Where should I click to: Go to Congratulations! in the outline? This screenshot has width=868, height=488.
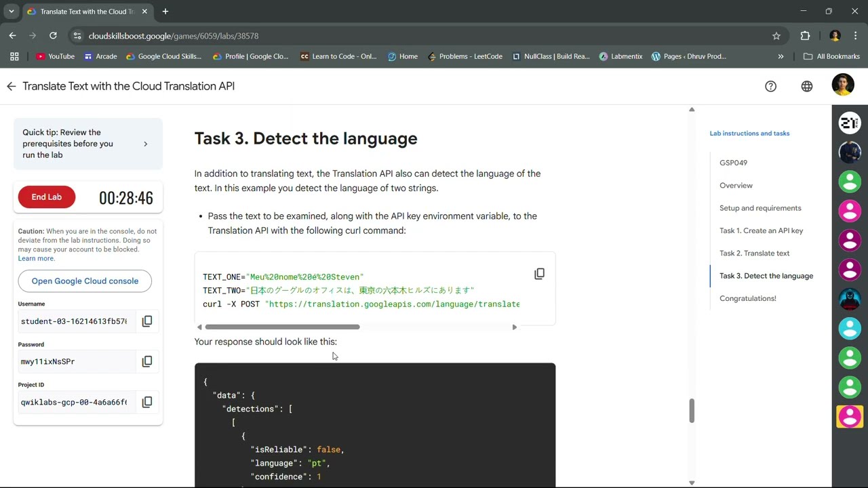coord(747,298)
